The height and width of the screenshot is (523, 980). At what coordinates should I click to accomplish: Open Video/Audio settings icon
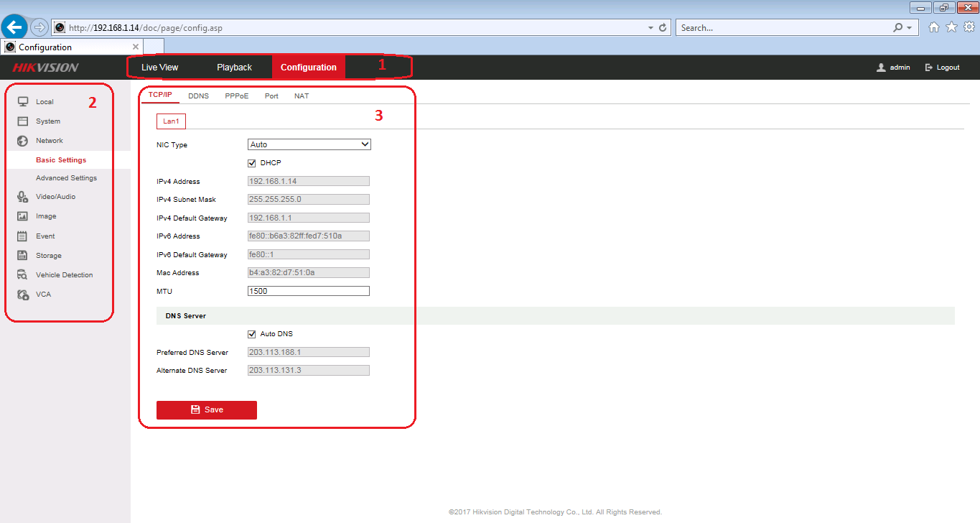22,196
